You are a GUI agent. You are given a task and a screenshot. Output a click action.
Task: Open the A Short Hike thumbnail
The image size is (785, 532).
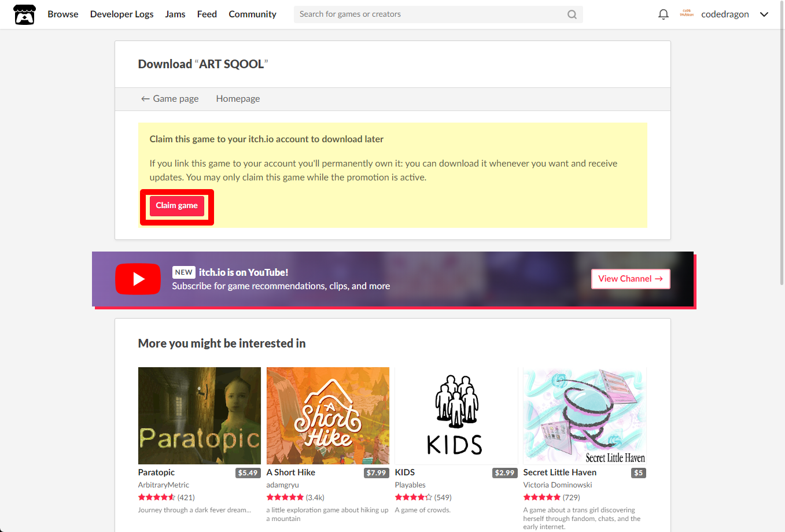328,416
